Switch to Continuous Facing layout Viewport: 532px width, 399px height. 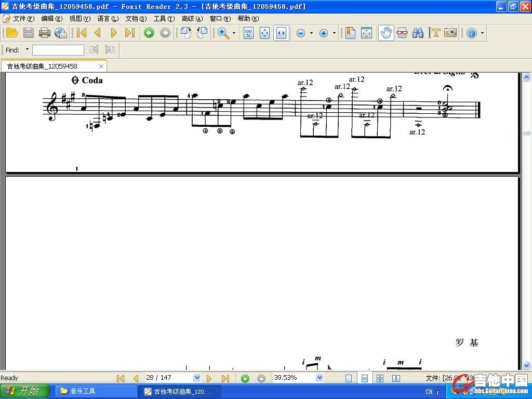380,378
